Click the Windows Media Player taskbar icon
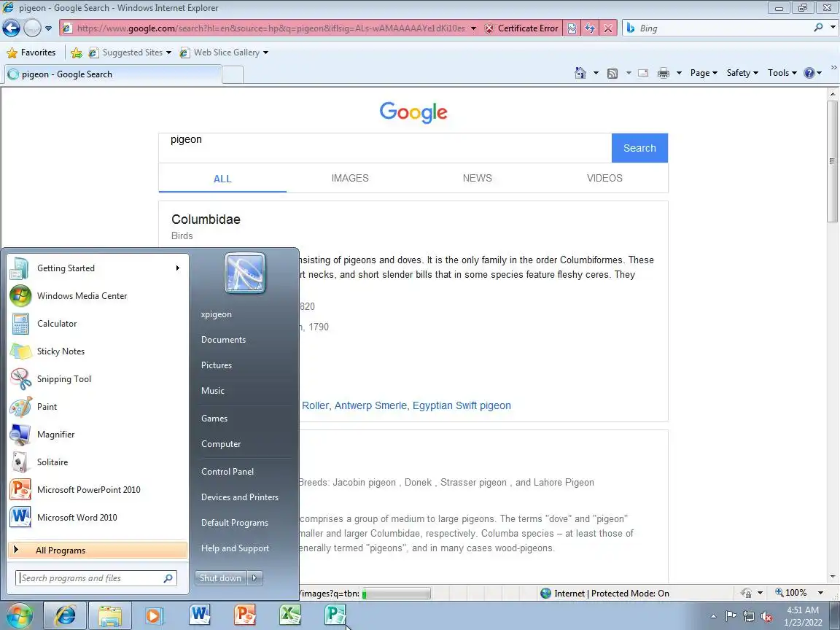Viewport: 840px width, 630px height. [x=154, y=615]
